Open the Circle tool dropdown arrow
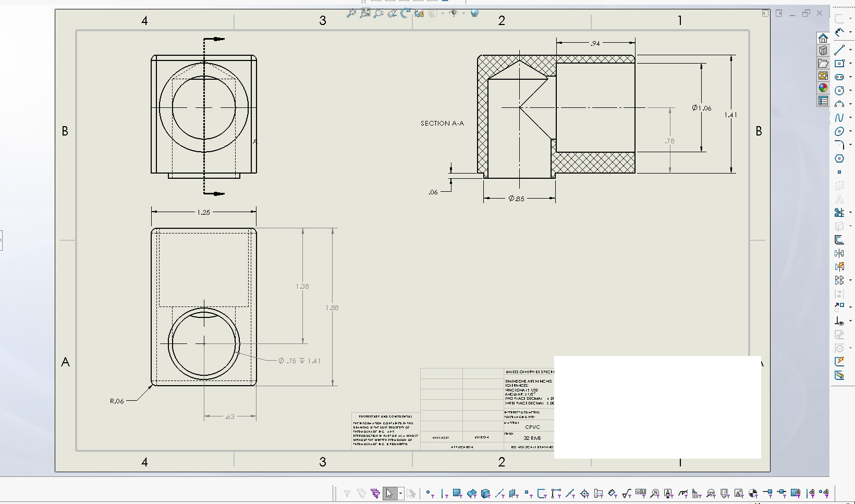This screenshot has width=855, height=504. coord(850,91)
